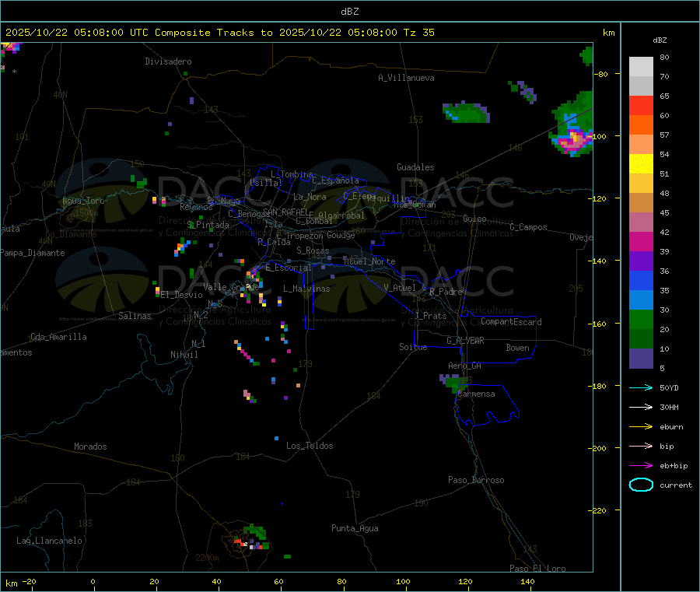Click the Paso_El_Loro map label
The width and height of the screenshot is (700, 592).
(538, 569)
